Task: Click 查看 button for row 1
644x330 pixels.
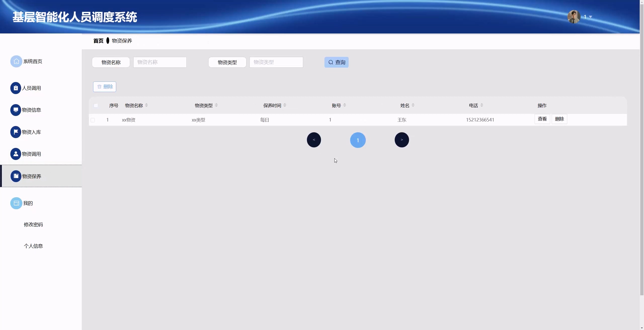Action: [x=542, y=119]
